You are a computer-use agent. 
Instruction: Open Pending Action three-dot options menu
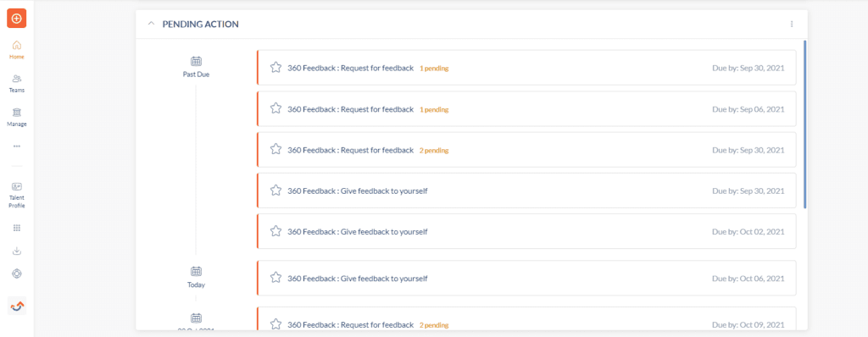(x=792, y=24)
